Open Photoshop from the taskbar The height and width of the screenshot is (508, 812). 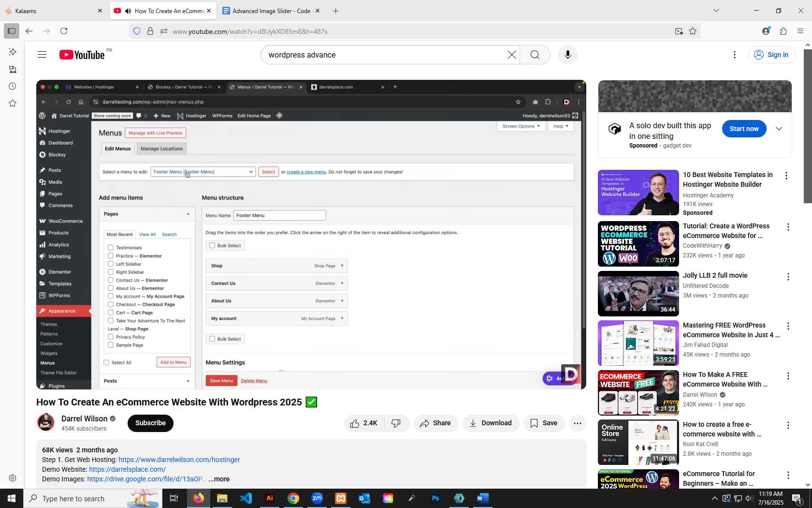435,498
